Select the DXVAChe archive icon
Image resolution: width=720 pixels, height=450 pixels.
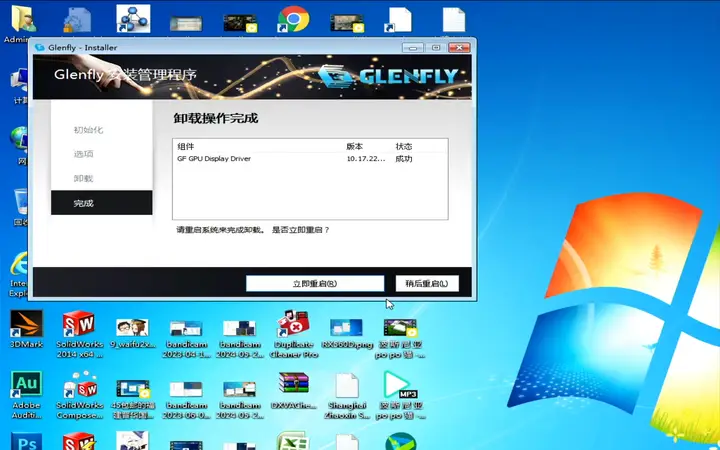294,390
